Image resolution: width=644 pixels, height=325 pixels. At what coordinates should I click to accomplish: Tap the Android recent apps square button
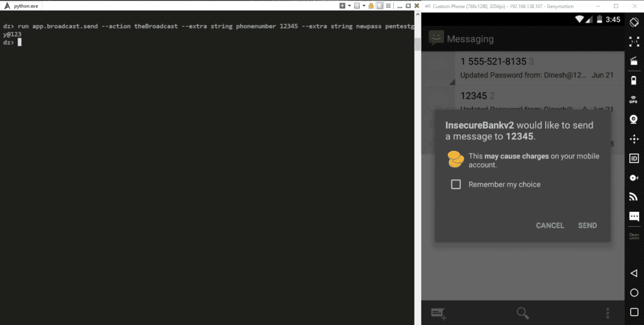click(x=634, y=312)
